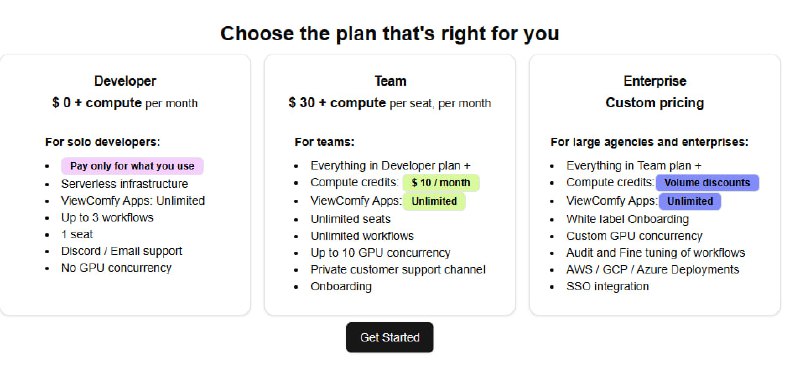Click the Get Started button
The image size is (800, 386).
(x=389, y=337)
